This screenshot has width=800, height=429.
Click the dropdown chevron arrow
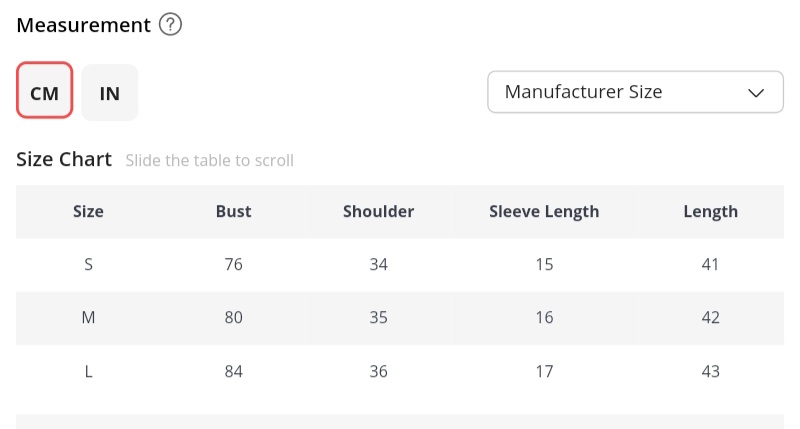(757, 93)
